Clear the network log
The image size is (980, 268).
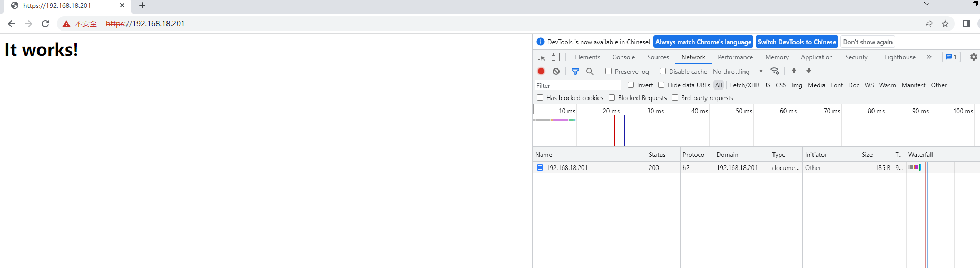click(556, 71)
